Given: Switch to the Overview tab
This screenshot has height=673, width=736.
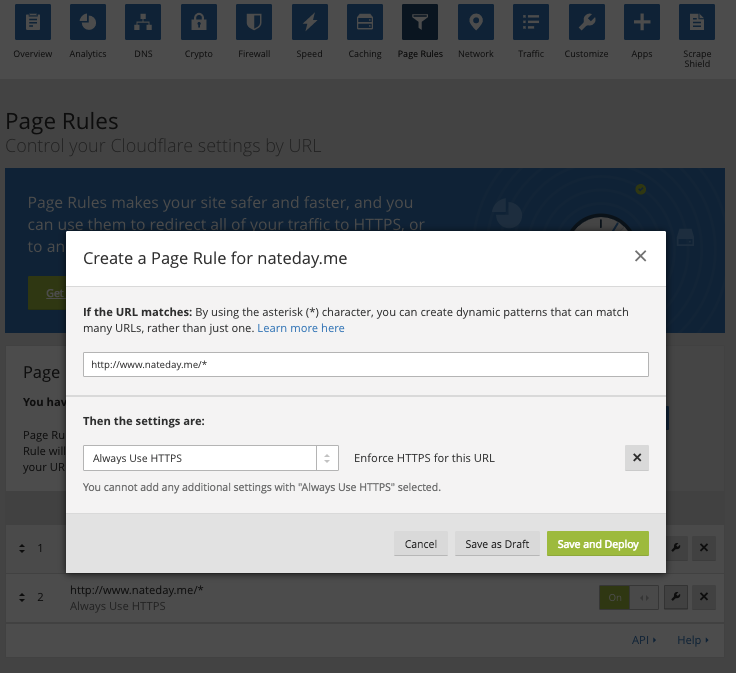Looking at the screenshot, I should click(x=33, y=31).
